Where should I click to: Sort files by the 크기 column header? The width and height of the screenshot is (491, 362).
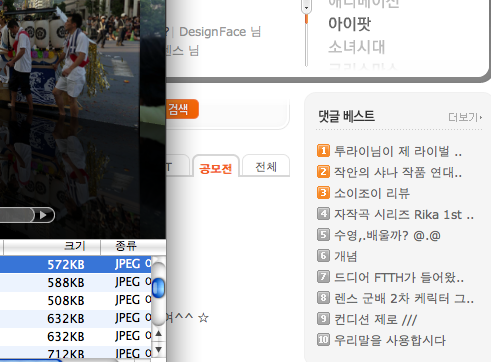[x=75, y=246]
